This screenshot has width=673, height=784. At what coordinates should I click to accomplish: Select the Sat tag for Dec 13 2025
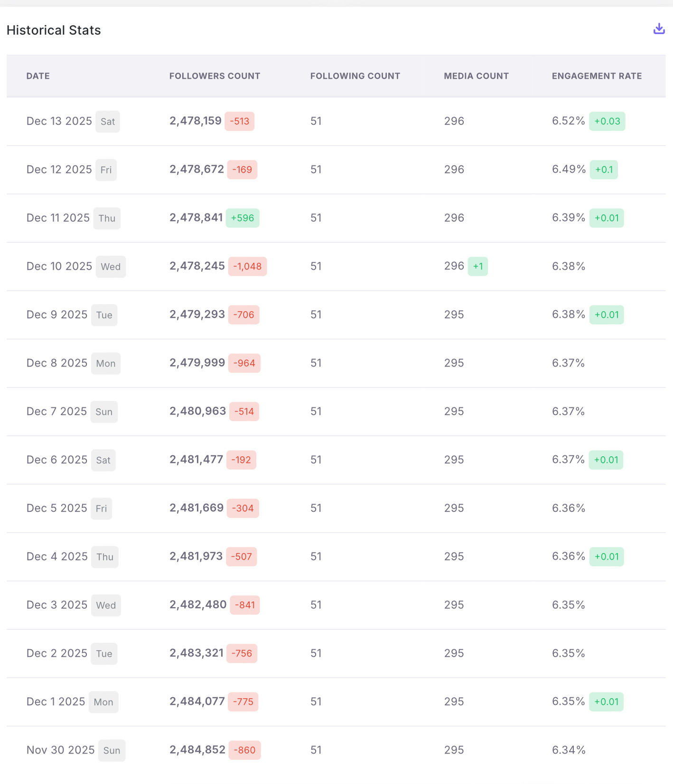click(108, 121)
